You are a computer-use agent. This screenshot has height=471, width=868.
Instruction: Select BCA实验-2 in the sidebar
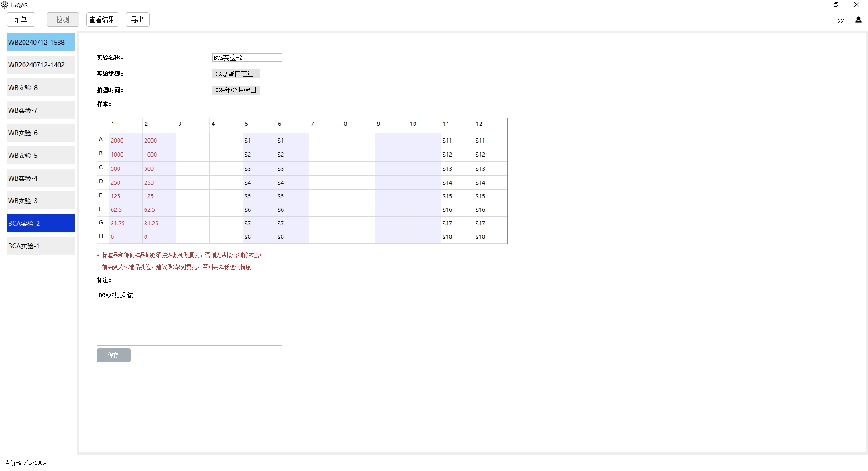41,223
